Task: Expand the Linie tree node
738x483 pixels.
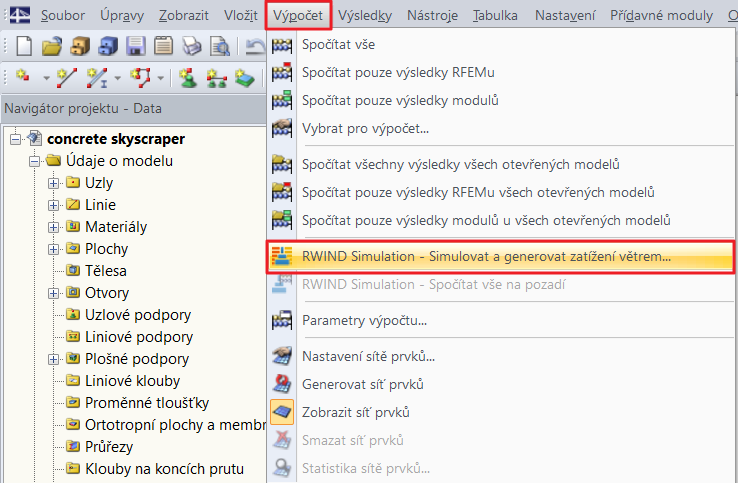Action: 53,205
